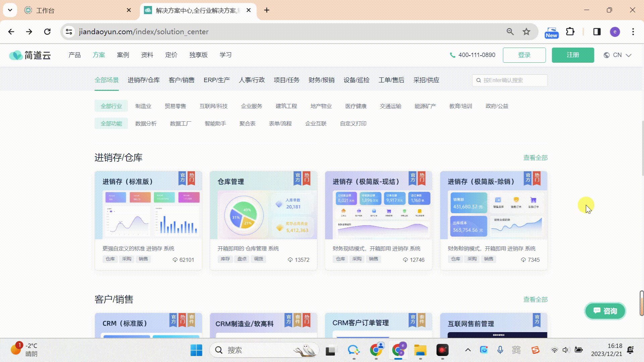Select the 制造业 industry filter
The height and width of the screenshot is (362, 644).
point(143,106)
